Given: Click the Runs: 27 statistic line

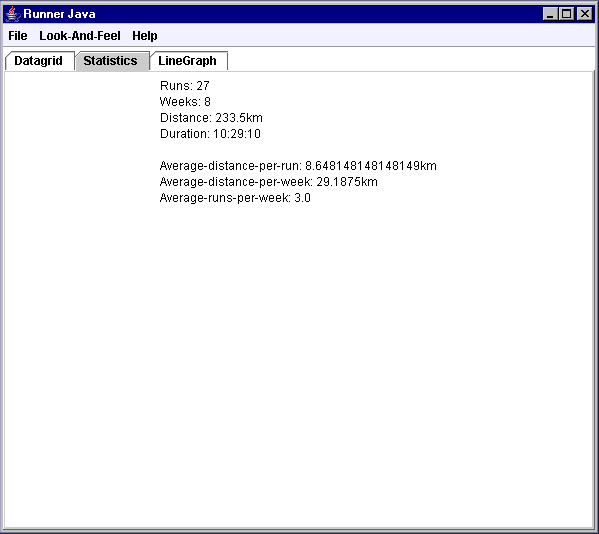Looking at the screenshot, I should click(x=185, y=86).
